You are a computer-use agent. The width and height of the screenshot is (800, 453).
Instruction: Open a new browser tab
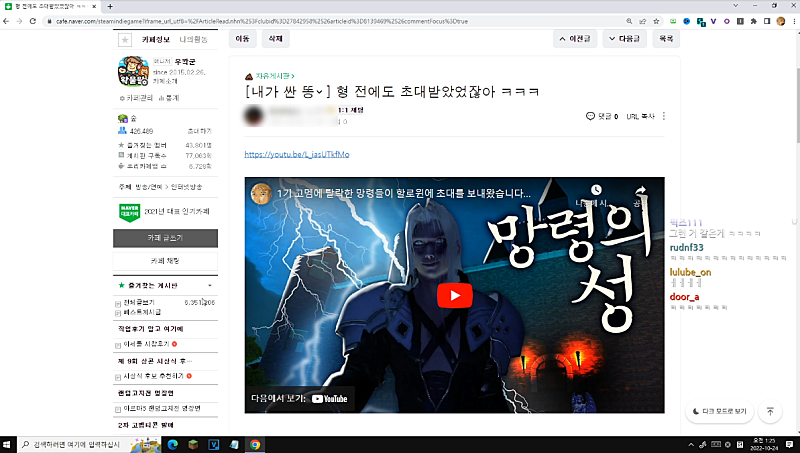point(110,7)
